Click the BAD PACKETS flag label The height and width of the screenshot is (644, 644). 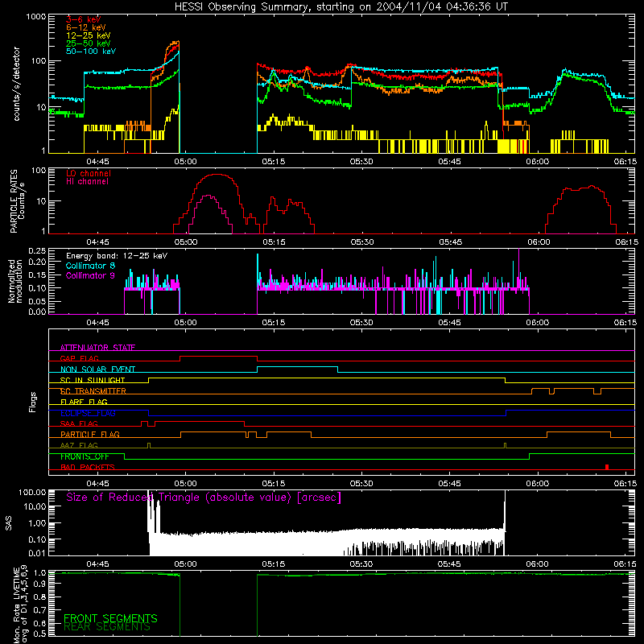[x=88, y=467]
